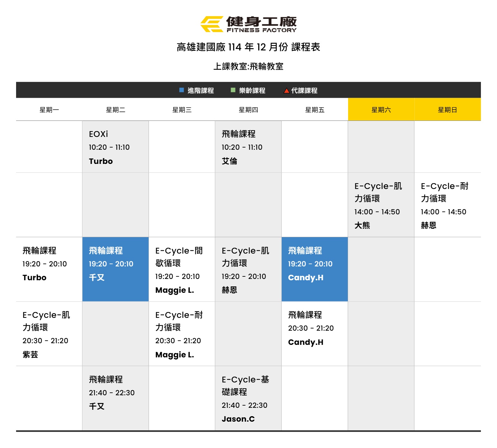Select the 星期六 column header

tap(381, 110)
